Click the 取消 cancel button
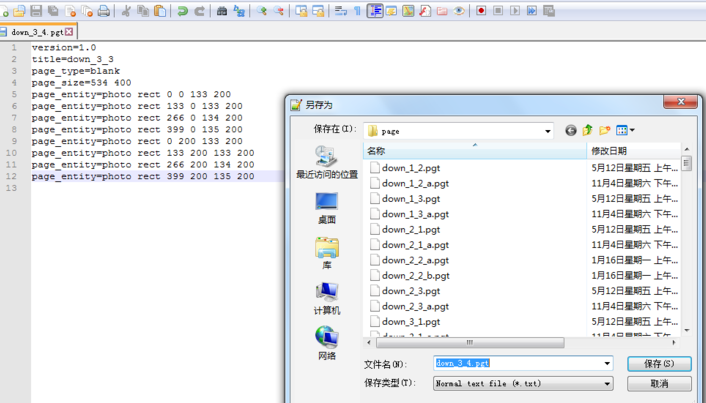The width and height of the screenshot is (706, 403). 659,384
